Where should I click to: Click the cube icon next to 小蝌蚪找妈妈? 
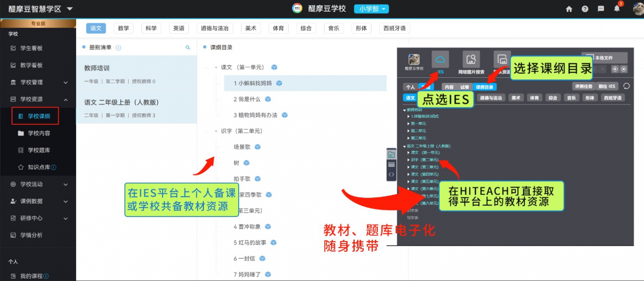coord(279,83)
